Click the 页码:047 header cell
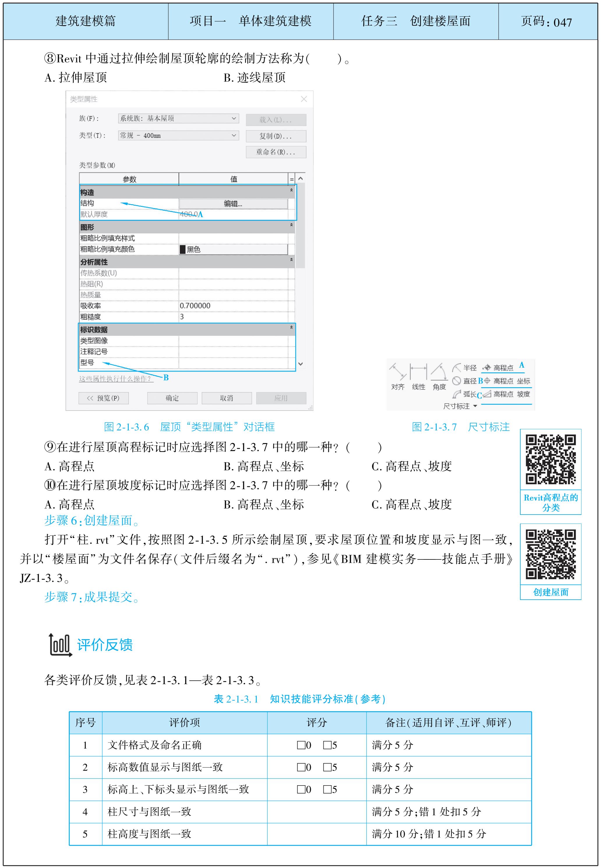 548,22
